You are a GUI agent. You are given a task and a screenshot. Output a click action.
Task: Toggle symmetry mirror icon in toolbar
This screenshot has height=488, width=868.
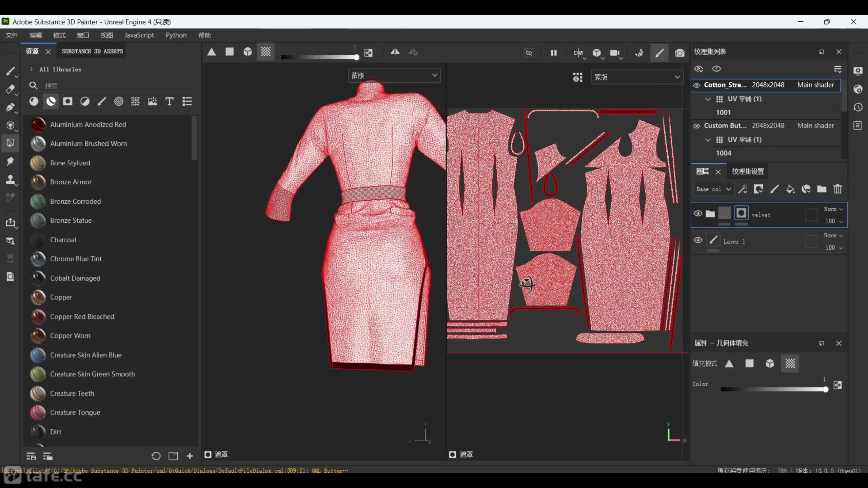coord(395,52)
